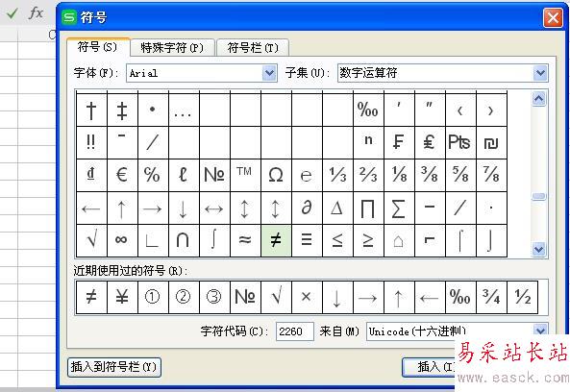Click the symbol grid scrollbar thumb

click(538, 196)
